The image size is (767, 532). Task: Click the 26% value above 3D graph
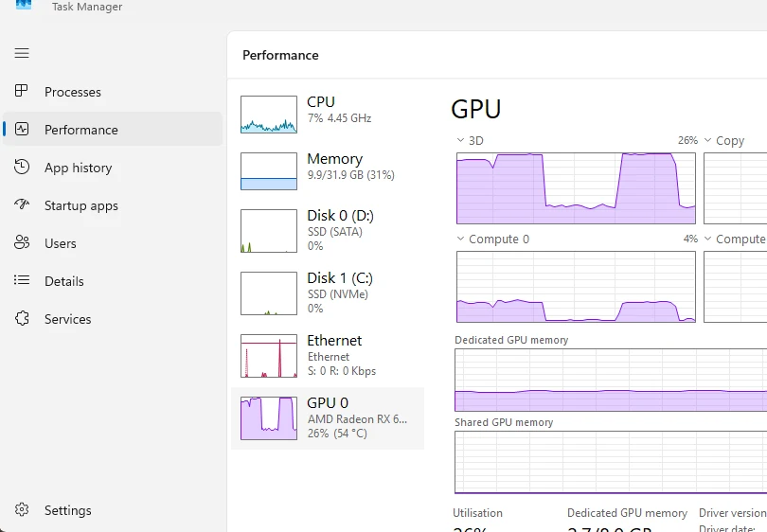click(x=687, y=140)
